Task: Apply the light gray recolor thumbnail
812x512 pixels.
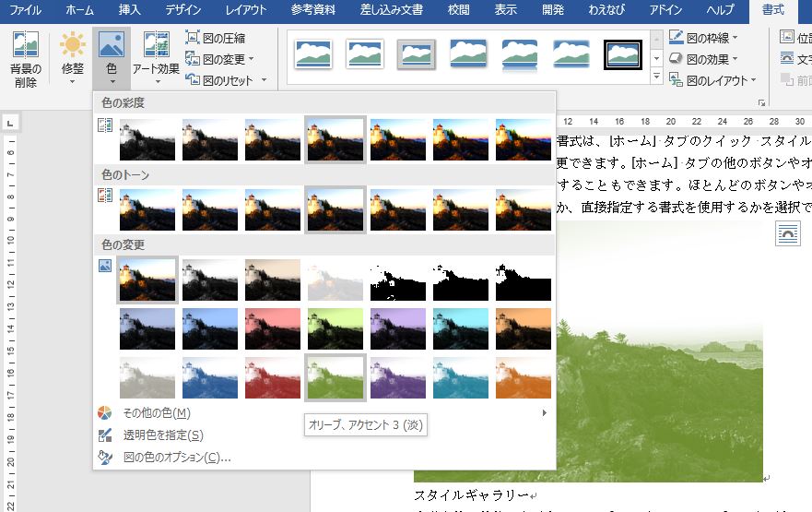Action: (147, 377)
